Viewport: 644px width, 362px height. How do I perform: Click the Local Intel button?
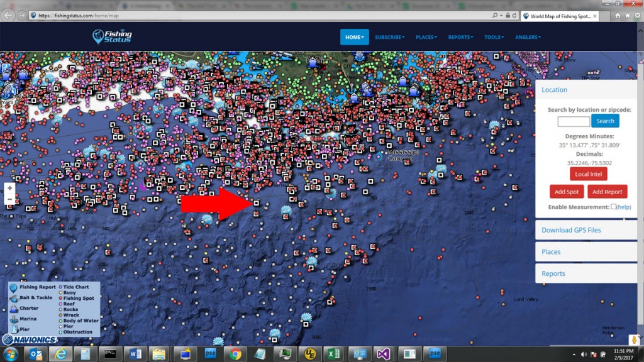pyautogui.click(x=588, y=174)
